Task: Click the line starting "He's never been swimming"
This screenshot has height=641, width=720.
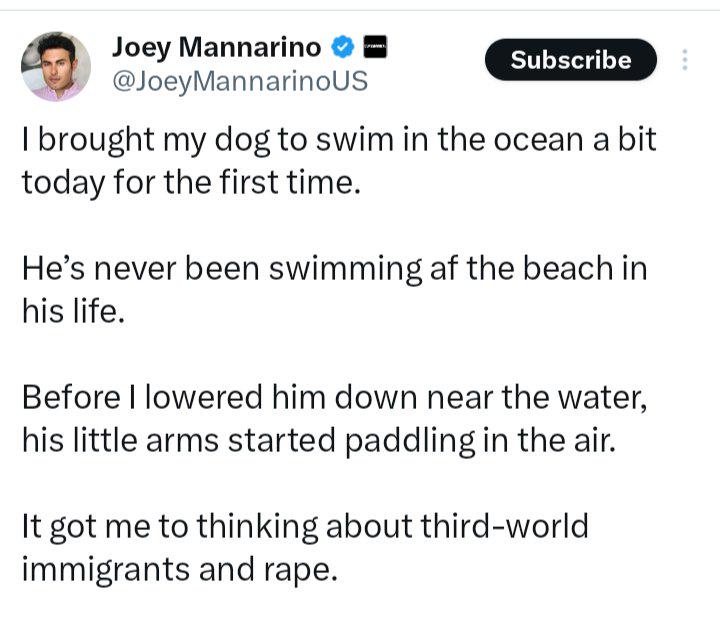Action: [334, 270]
